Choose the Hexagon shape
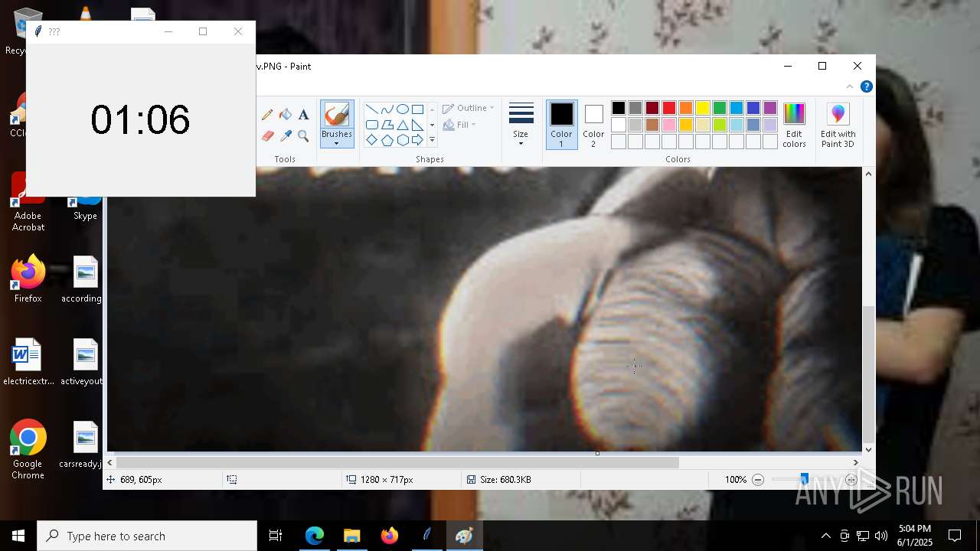 point(402,140)
